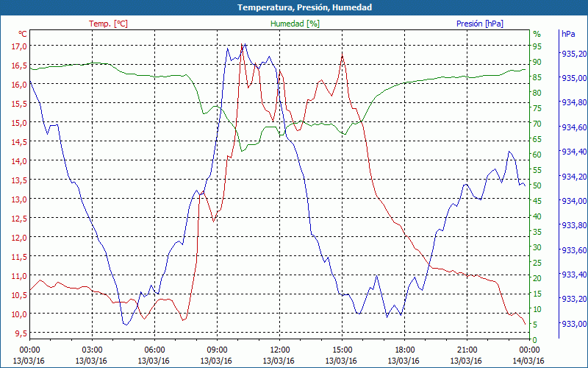The image size is (588, 368).
Task: Select the green "75" humidity tick
Action: tap(537, 108)
